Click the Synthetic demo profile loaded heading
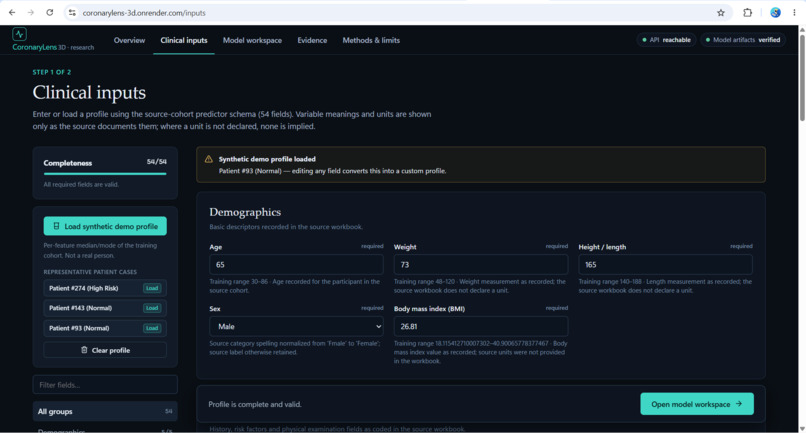806x433 pixels. (267, 159)
